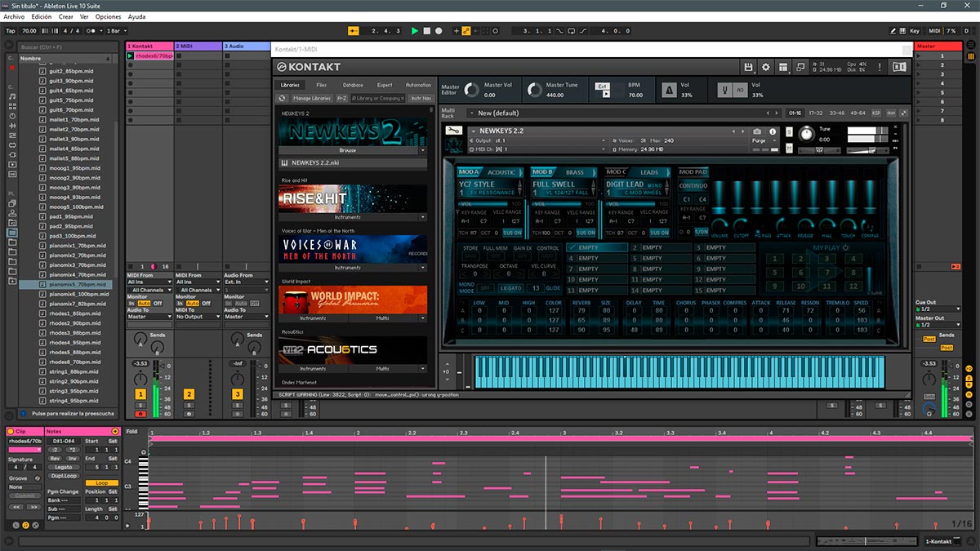Switch to Kontakt Files tab
The image size is (980, 551).
[x=322, y=85]
